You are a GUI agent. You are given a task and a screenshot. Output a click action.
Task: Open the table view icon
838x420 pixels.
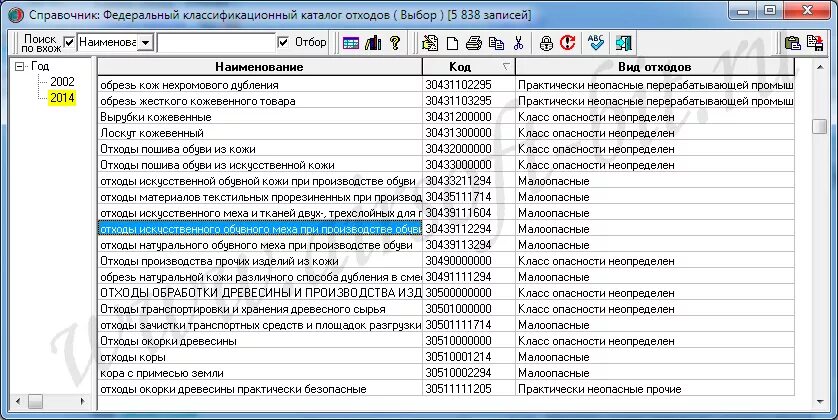point(351,43)
